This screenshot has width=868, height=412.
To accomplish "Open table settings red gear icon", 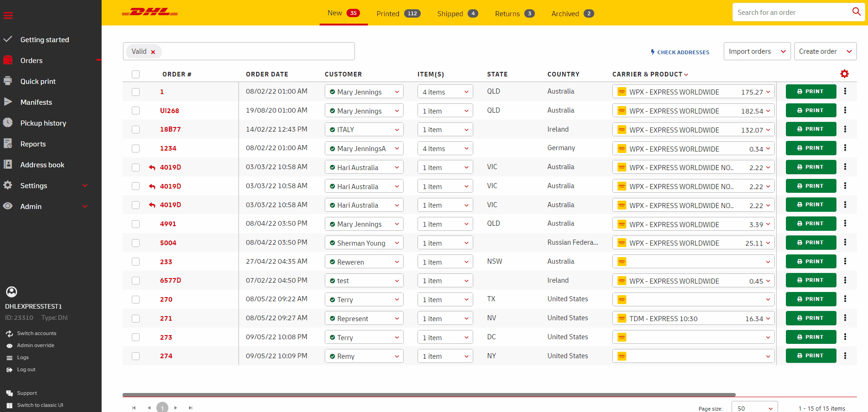I will point(844,74).
